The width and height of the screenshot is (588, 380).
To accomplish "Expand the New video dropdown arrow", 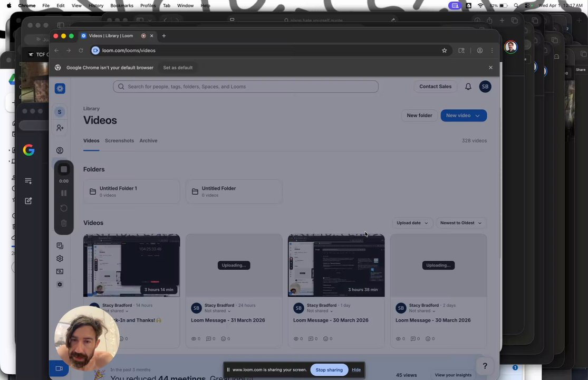I will click(477, 116).
